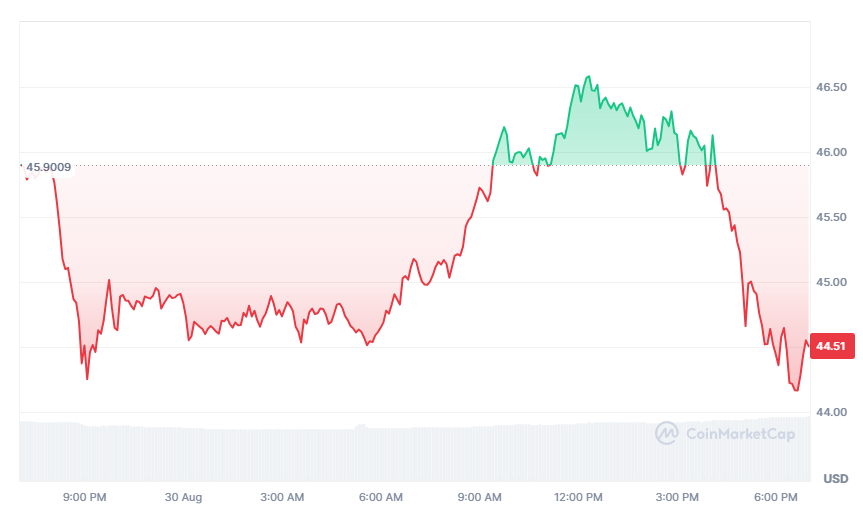The height and width of the screenshot is (521, 863).
Task: Click the 6:00 AM time axis label
Action: 381,497
